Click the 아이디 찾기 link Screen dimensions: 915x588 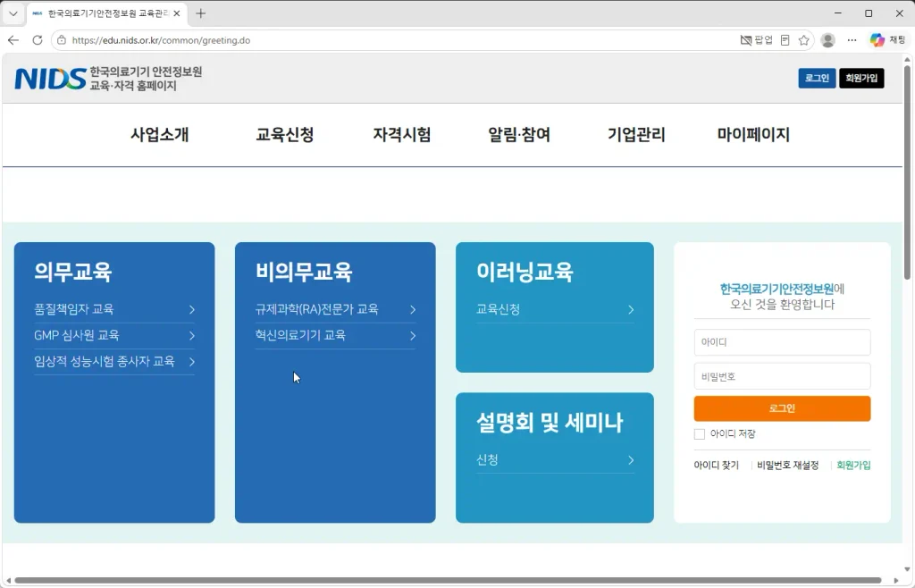716,465
